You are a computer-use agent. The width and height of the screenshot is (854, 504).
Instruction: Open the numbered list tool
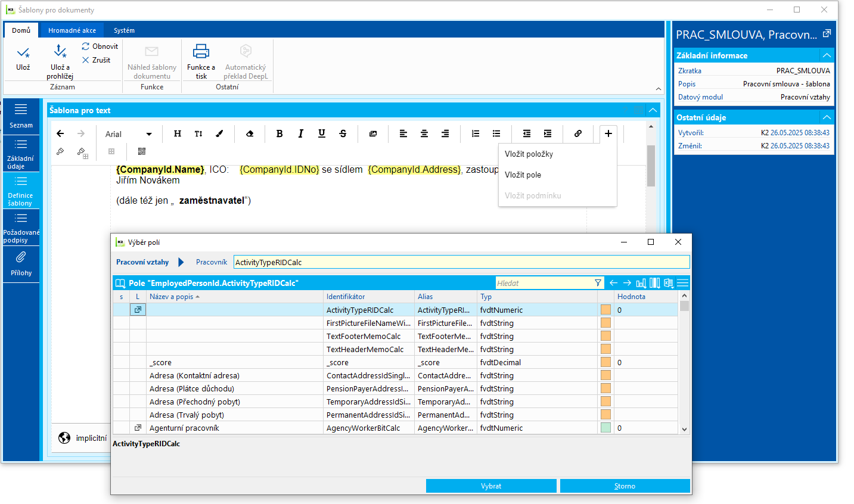point(475,133)
